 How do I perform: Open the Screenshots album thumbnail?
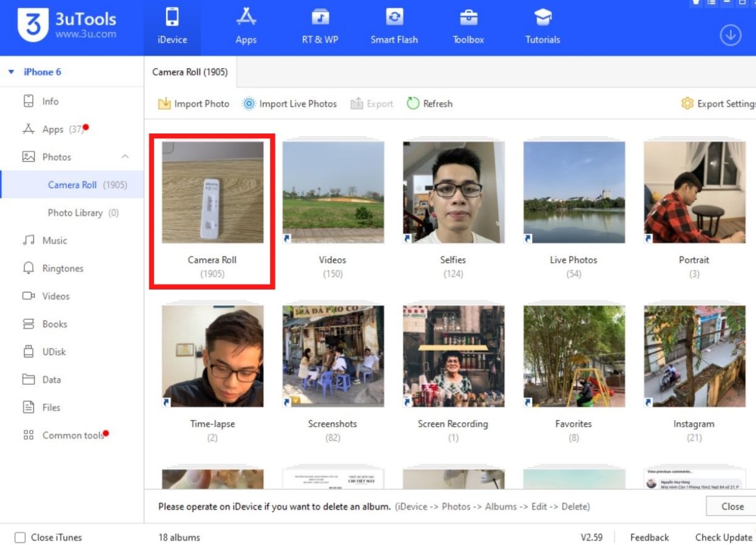coord(333,356)
